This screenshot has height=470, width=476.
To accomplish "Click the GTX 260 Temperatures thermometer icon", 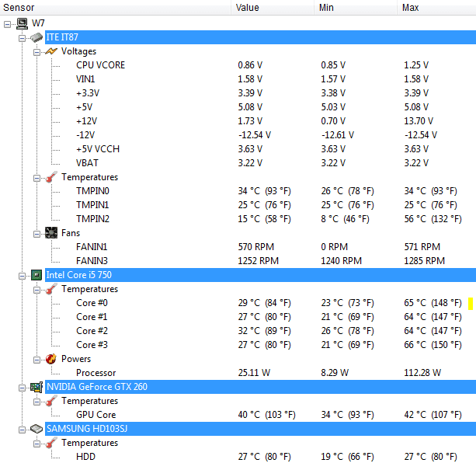I will click(51, 401).
